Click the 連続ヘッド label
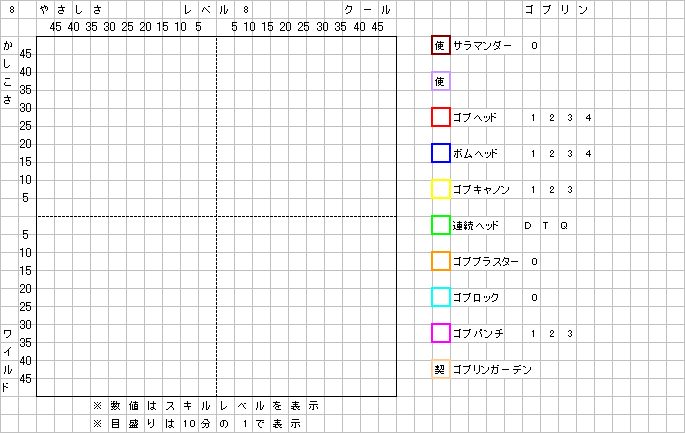The image size is (685, 433). coord(476,225)
